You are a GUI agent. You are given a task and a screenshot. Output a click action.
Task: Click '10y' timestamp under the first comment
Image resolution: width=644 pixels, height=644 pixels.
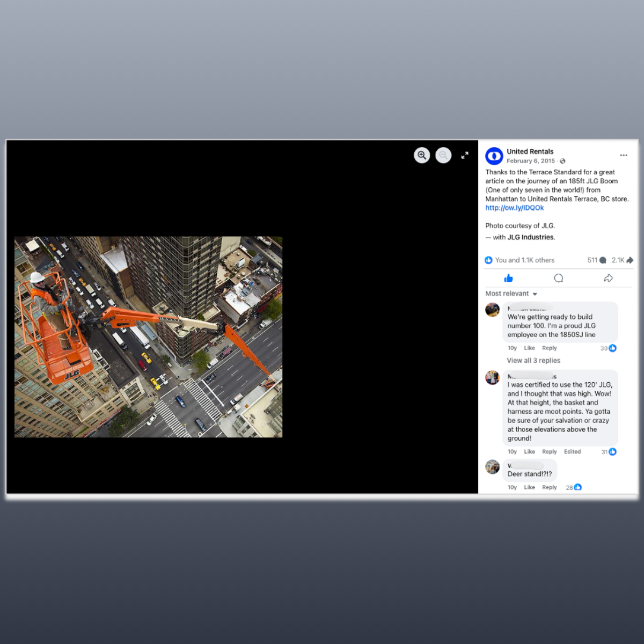[x=512, y=348]
